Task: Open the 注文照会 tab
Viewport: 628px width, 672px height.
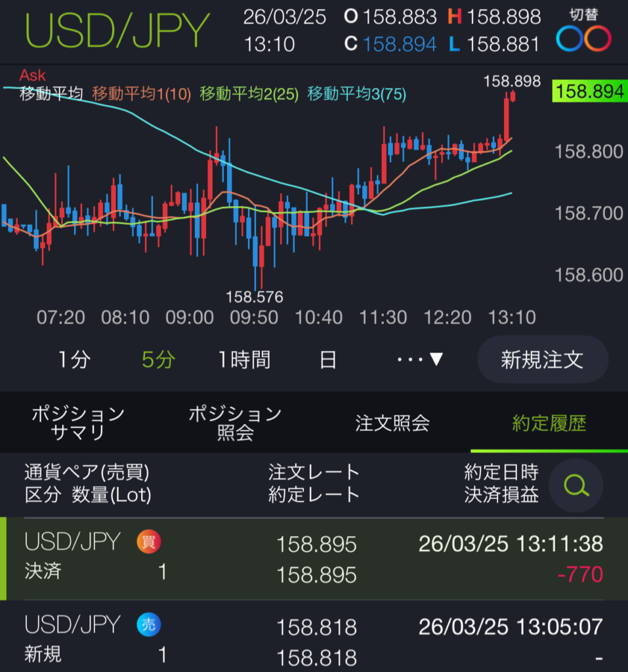Action: 392,423
